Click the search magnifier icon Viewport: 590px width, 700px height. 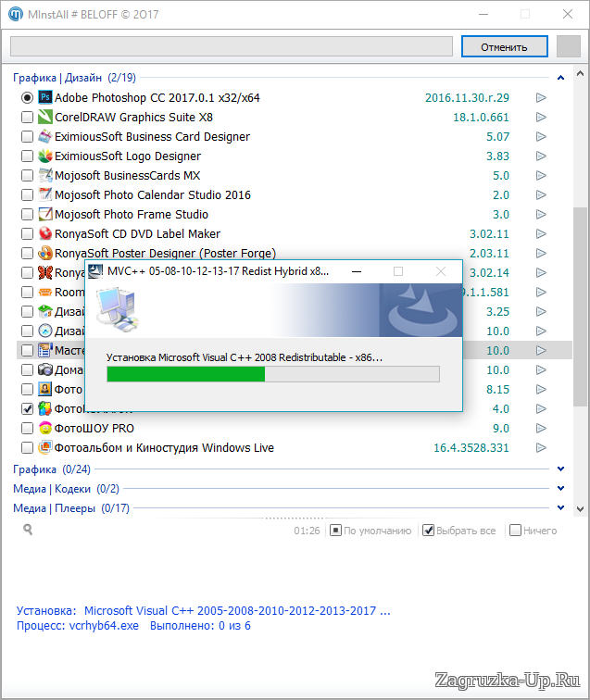pyautogui.click(x=28, y=530)
